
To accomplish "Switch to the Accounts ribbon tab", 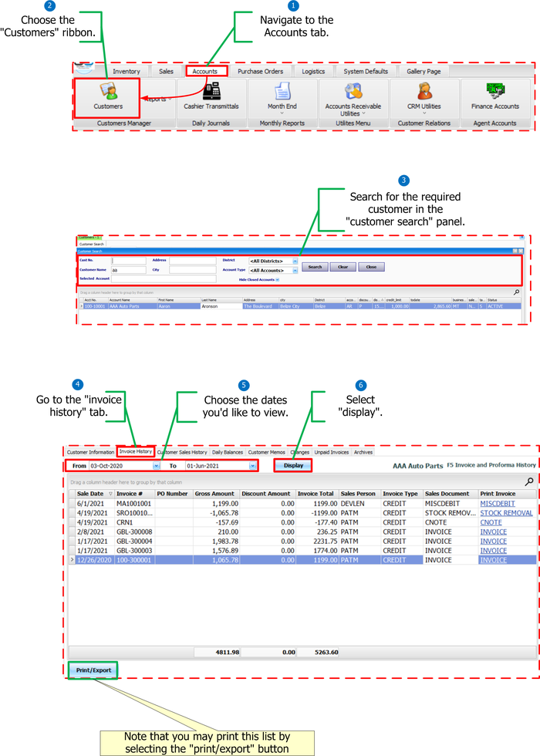I will pyautogui.click(x=205, y=71).
